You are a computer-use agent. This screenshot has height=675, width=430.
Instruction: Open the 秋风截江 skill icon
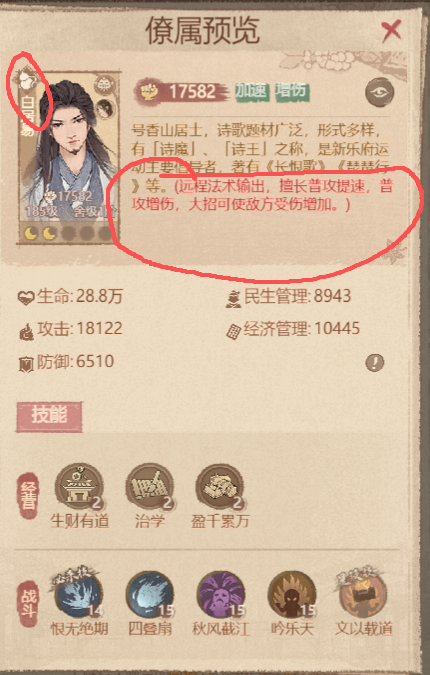tap(220, 595)
